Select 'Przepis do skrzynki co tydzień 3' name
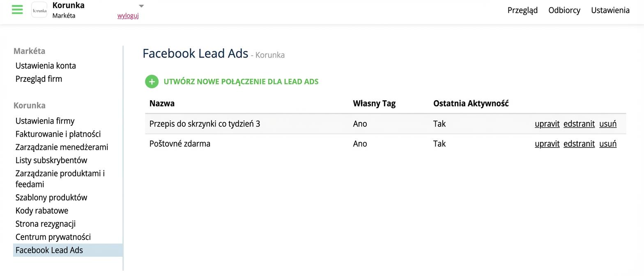This screenshot has width=644, height=276. (205, 124)
